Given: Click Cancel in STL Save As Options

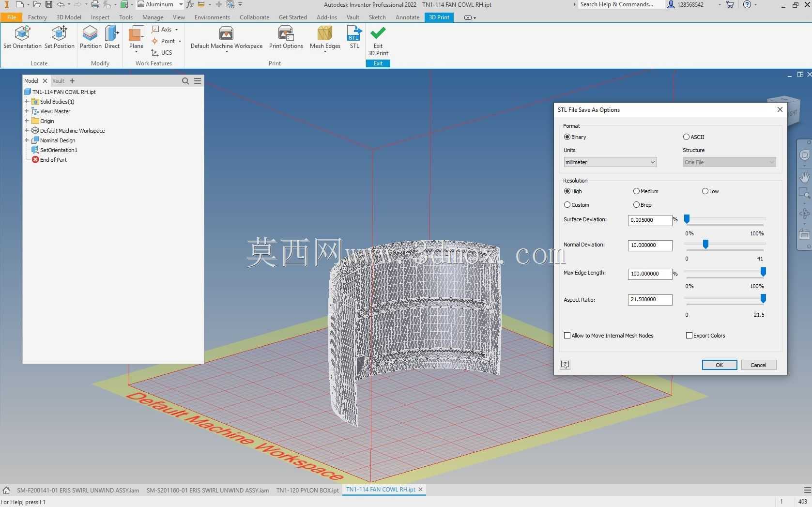Looking at the screenshot, I should [x=758, y=365].
